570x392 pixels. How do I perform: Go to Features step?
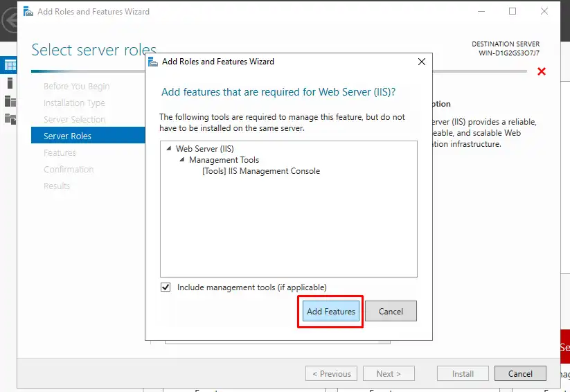(60, 153)
